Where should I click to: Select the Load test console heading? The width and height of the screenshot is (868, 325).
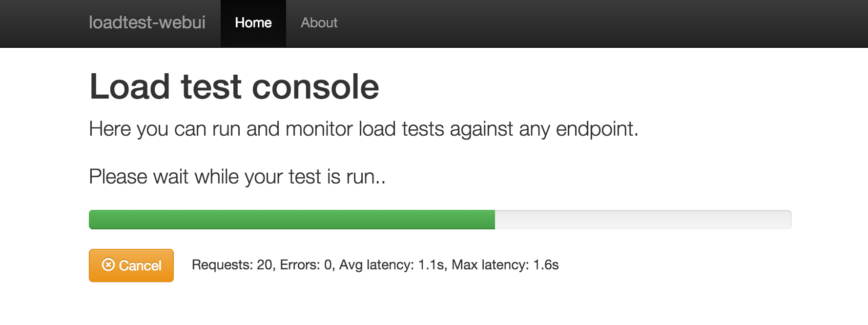(234, 86)
